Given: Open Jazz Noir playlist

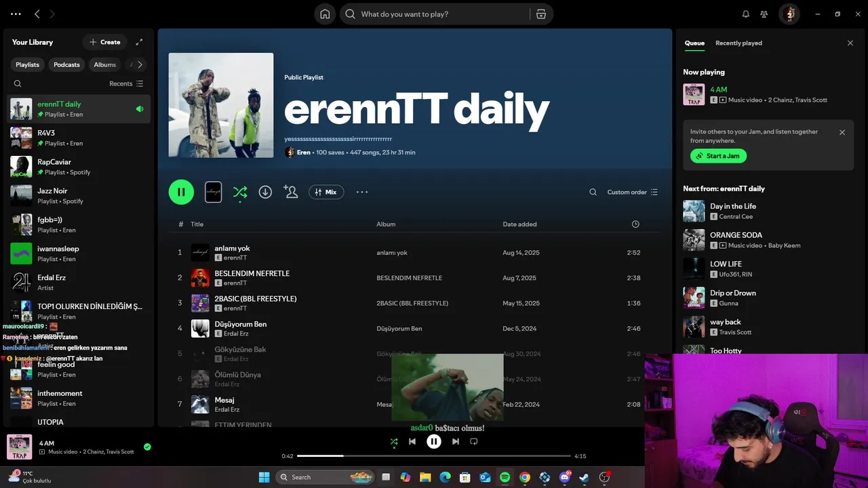Looking at the screenshot, I should pyautogui.click(x=79, y=196).
